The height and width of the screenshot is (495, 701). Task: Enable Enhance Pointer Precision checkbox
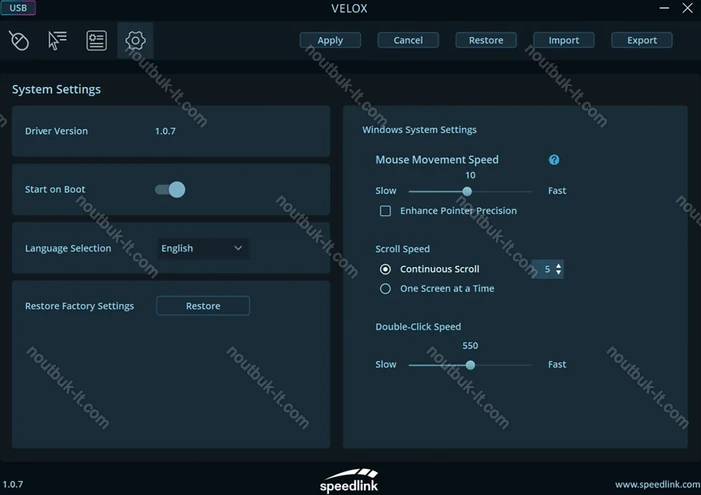pos(385,211)
